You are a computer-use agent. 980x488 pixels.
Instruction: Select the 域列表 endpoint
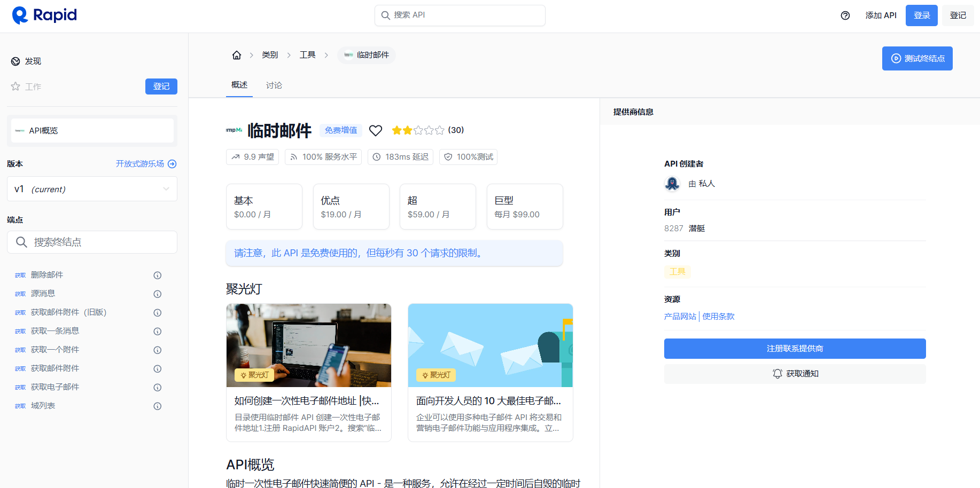(43, 406)
